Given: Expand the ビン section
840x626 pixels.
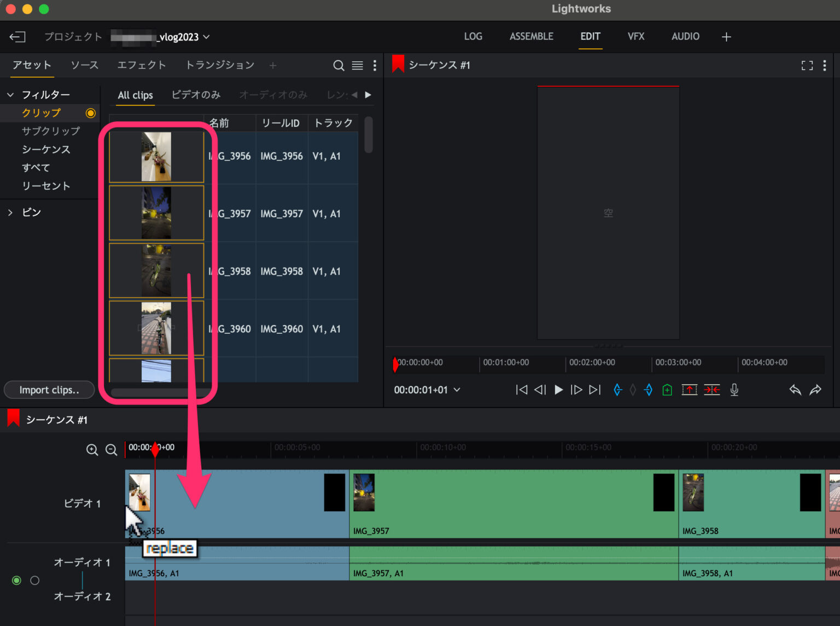Looking at the screenshot, I should tap(10, 212).
